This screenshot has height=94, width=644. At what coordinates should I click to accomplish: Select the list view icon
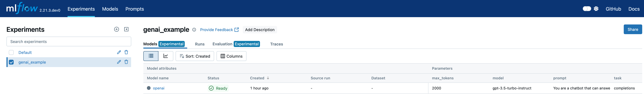tap(151, 56)
